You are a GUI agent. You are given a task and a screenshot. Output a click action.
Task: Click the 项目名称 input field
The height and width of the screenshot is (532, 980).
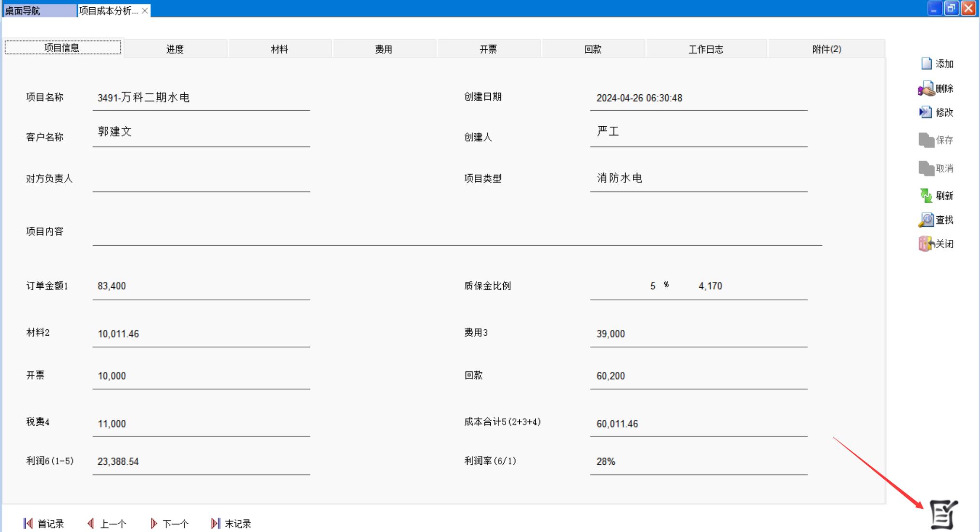pos(201,98)
